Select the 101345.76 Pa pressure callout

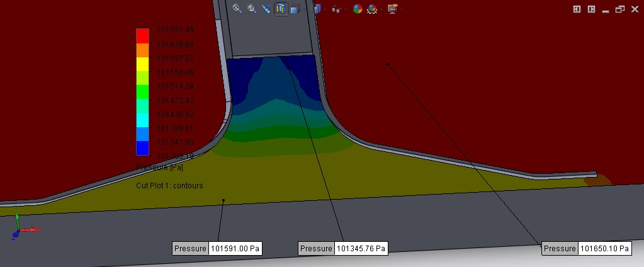(x=342, y=249)
